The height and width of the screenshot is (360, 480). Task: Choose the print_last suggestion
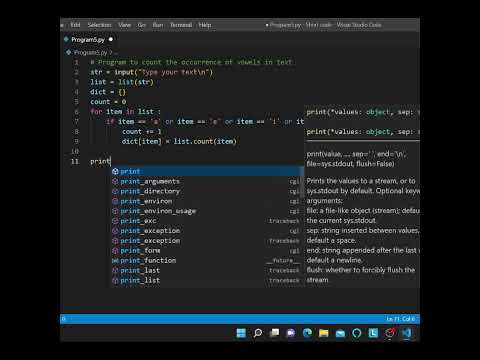(x=207, y=270)
